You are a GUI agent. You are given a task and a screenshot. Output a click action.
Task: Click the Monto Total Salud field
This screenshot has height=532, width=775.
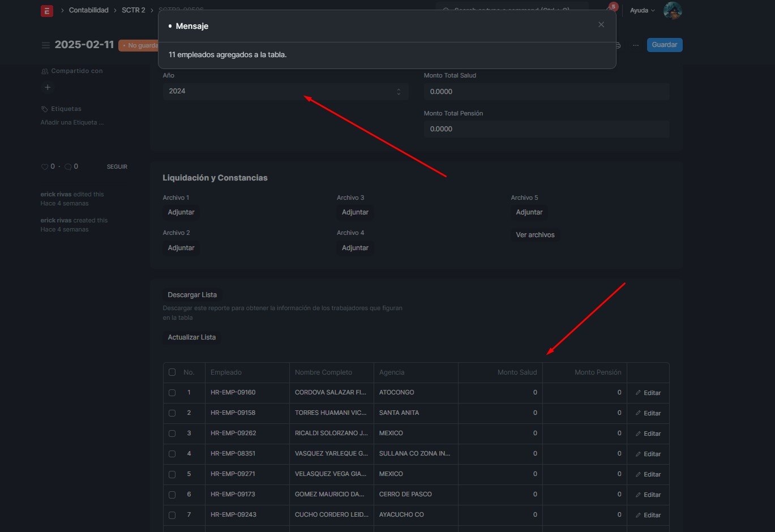pos(546,92)
